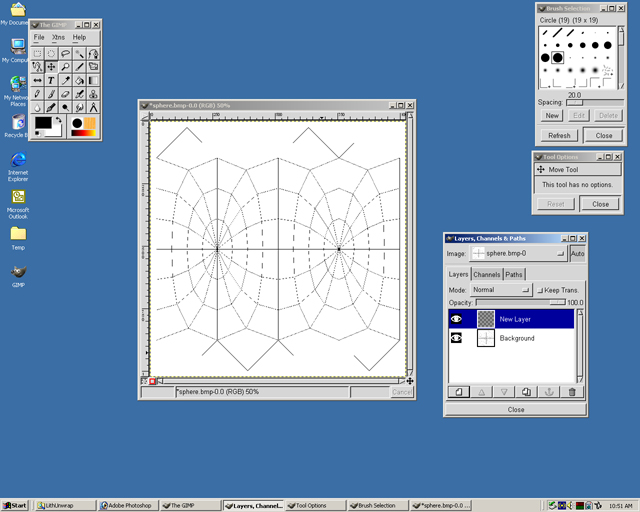640x512 pixels.
Task: Duplicate the selected layer
Action: pos(527,392)
